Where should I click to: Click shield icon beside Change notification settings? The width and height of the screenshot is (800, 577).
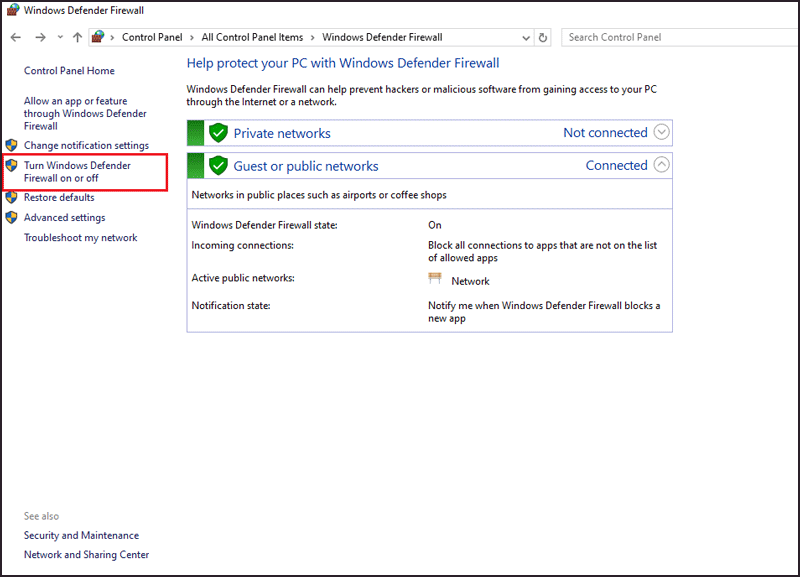pos(11,145)
